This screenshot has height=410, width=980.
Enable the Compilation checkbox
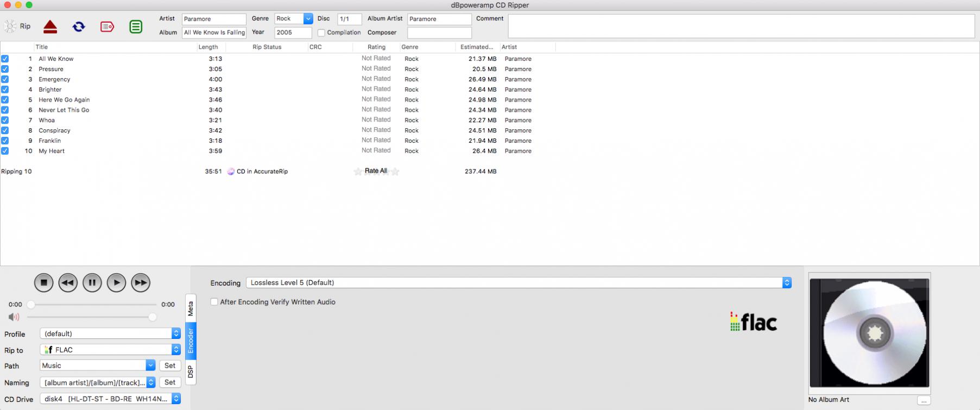(x=321, y=33)
